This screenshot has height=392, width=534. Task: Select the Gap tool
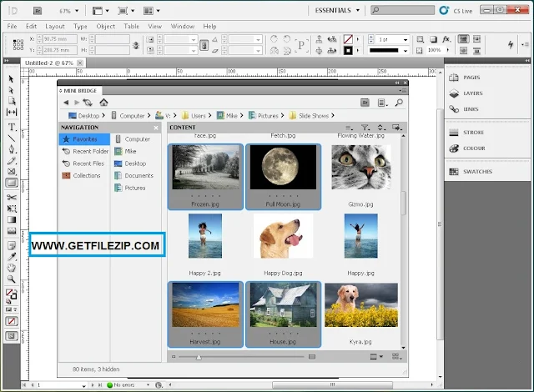click(x=11, y=112)
